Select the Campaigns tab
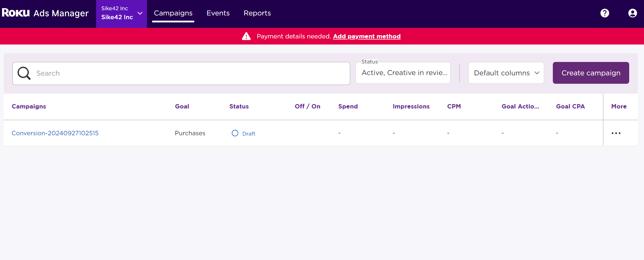644x260 pixels. coord(173,13)
